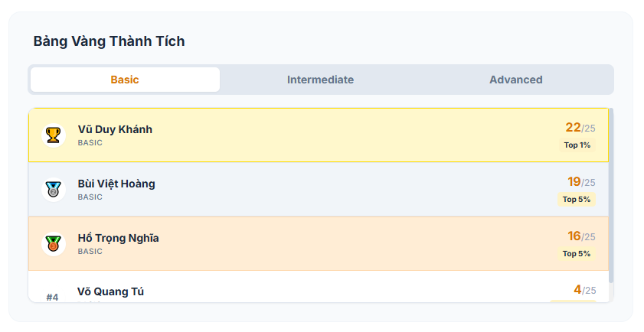Open the Intermediate tab
The image size is (644, 332).
click(320, 80)
